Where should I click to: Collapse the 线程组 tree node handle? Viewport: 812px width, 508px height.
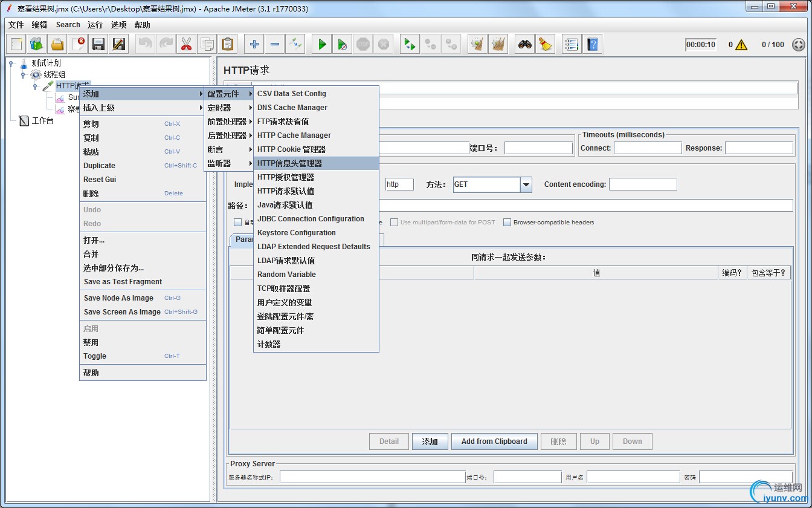click(23, 75)
